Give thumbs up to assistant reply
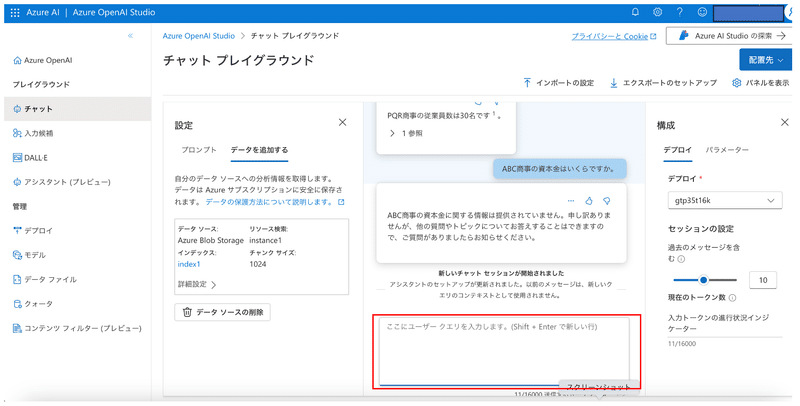Viewport: 800px width, 406px height. pyautogui.click(x=588, y=201)
